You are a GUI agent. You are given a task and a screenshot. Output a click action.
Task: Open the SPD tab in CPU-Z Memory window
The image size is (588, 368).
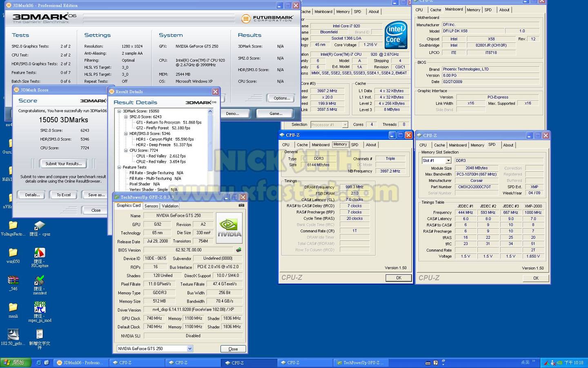[x=354, y=145]
